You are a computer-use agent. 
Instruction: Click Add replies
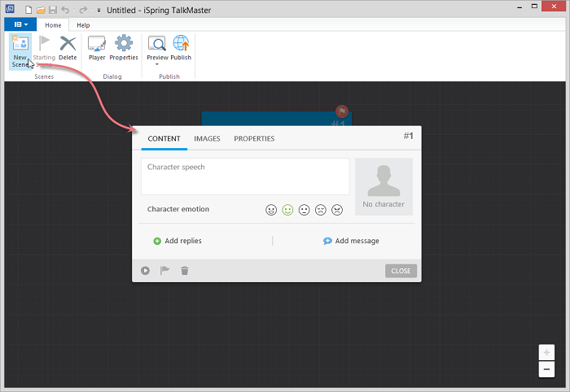coord(178,241)
